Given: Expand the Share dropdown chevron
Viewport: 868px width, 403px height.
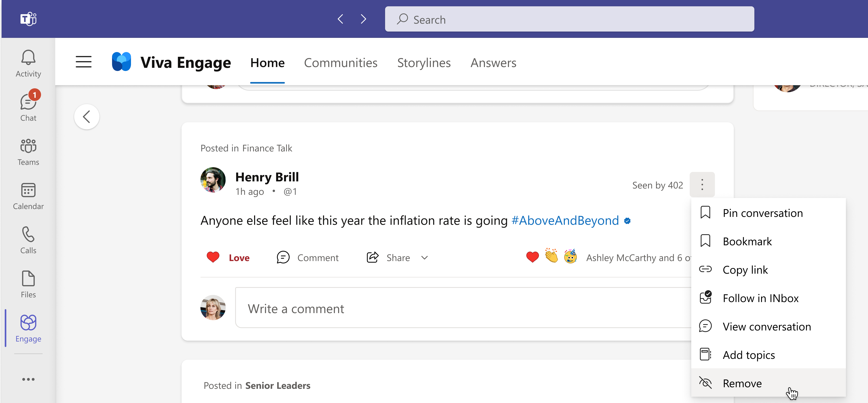Looking at the screenshot, I should (425, 257).
